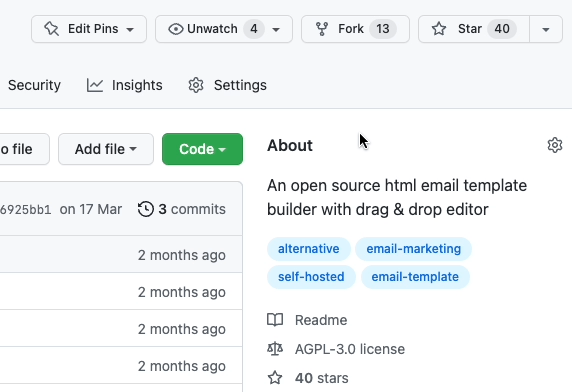Open the Security tab
This screenshot has height=392, width=572.
(34, 85)
